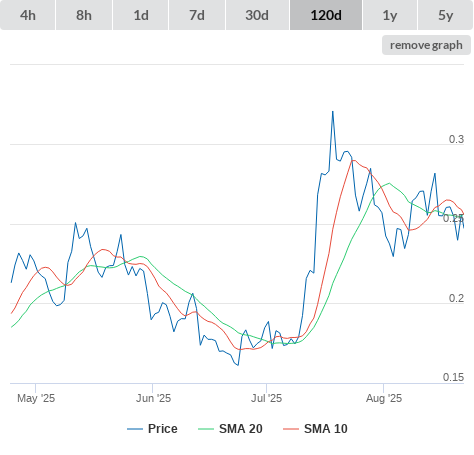
Task: Click the May '25 axis label
Action: 36,398
